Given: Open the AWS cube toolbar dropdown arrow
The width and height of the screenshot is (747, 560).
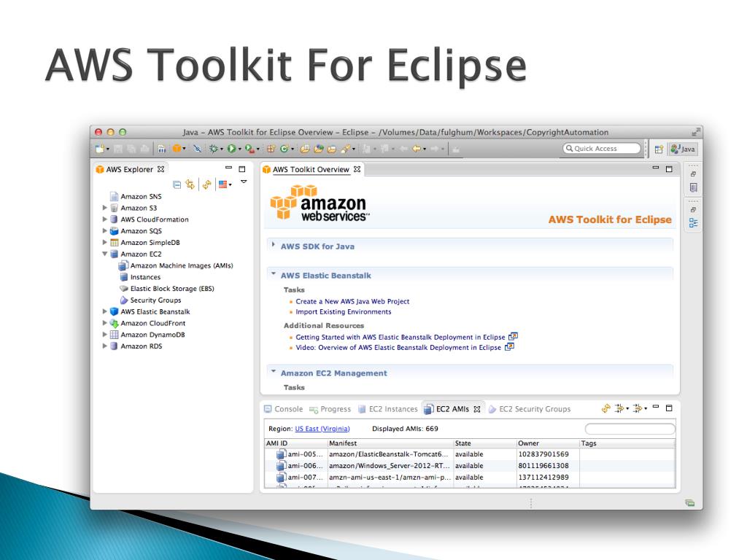Looking at the screenshot, I should click(185, 149).
